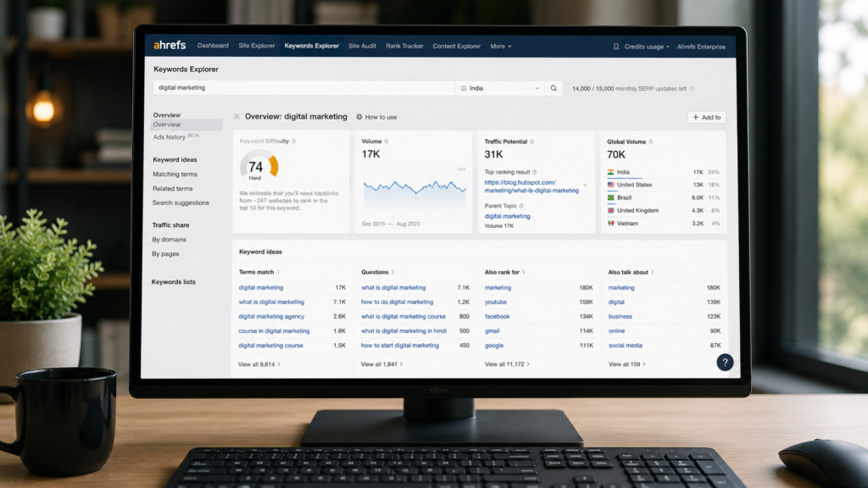Image resolution: width=868 pixels, height=488 pixels.
Task: Click the How to use info icon
Action: (x=359, y=117)
